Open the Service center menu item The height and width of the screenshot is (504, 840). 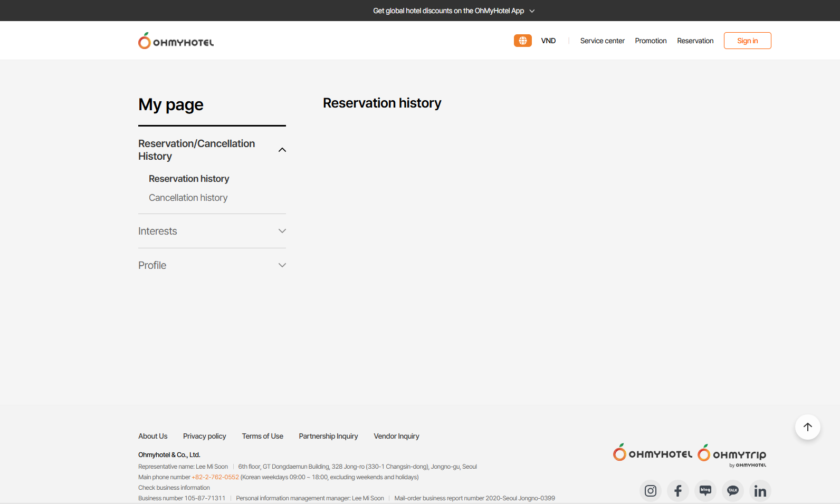tap(602, 41)
